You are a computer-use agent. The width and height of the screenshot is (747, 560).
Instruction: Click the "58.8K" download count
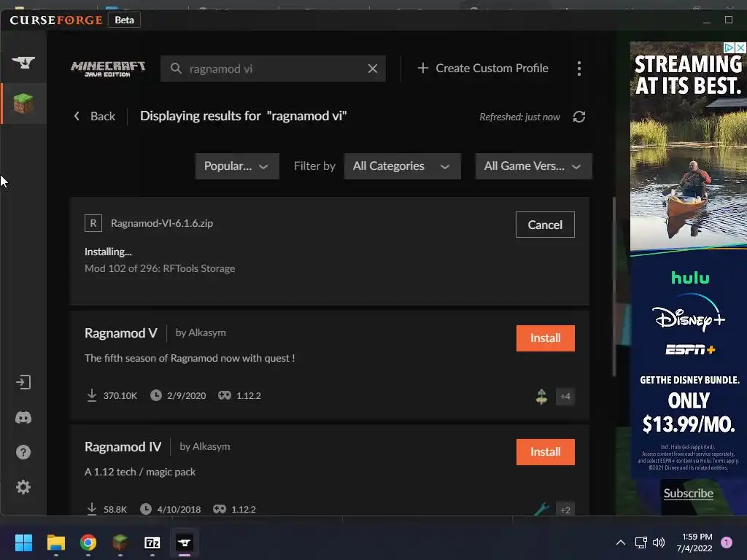click(x=115, y=510)
